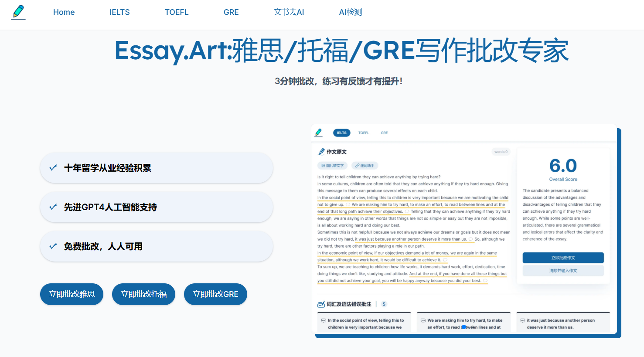
Task: Click comment card starting 'it was just because'
Action: 563,323
